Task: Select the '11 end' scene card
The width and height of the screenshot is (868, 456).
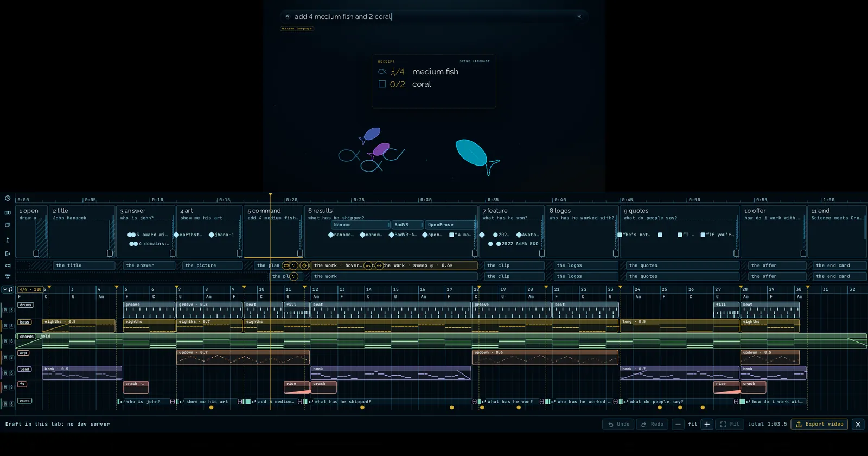Action: click(x=837, y=231)
